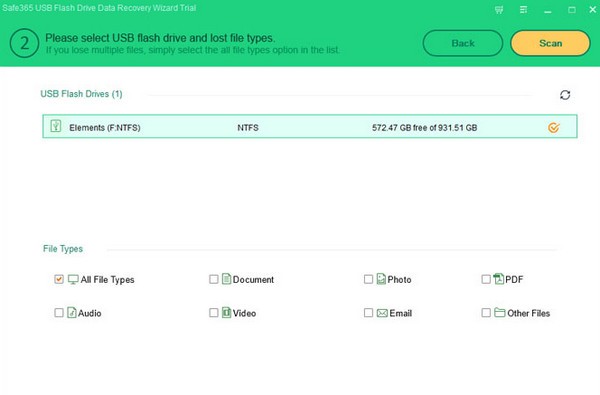Open the title bar menu icon
This screenshot has height=395, width=600.
pyautogui.click(x=523, y=10)
